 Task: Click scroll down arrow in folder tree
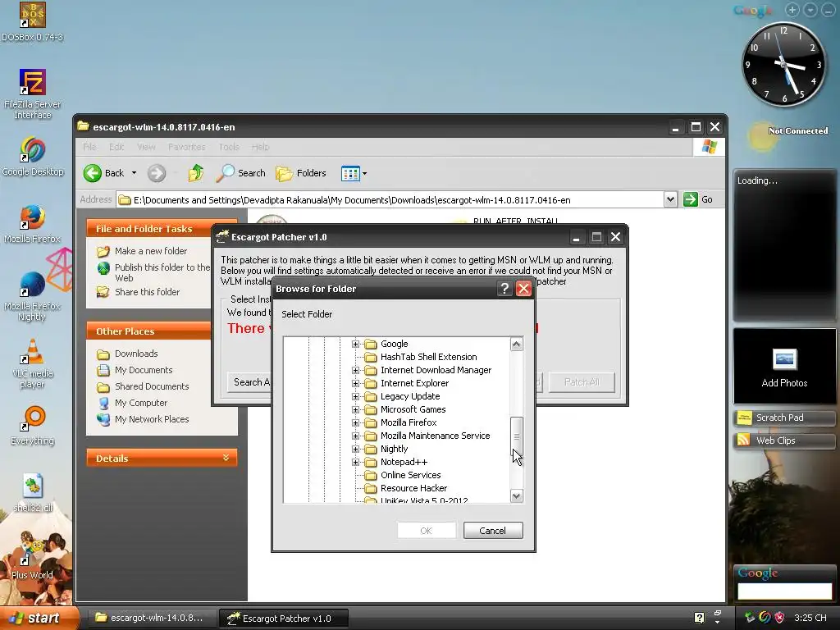pyautogui.click(x=517, y=495)
